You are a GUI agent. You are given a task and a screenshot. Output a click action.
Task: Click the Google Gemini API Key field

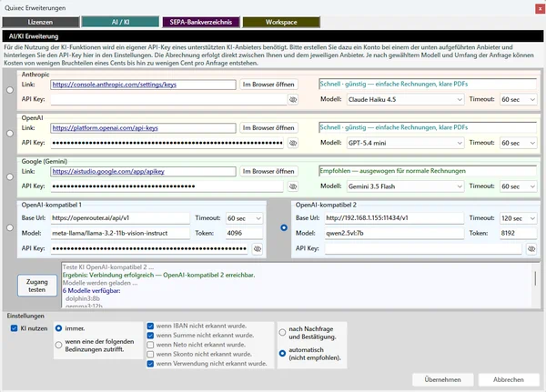coord(167,186)
